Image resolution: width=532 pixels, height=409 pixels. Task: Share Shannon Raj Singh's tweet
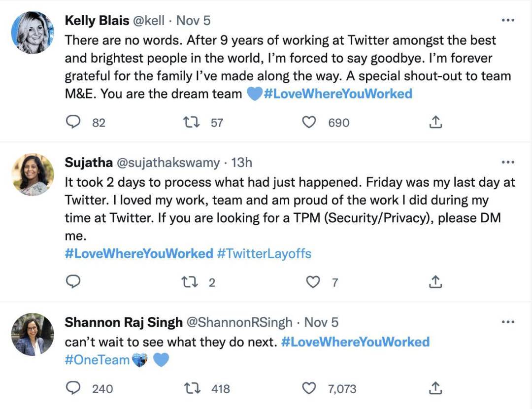[x=435, y=388]
